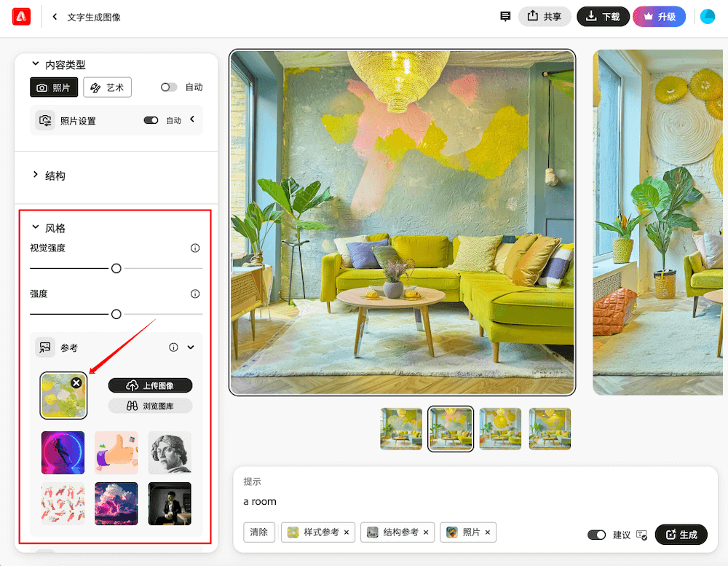728x566 pixels.
Task: Click the 生成 button
Action: point(681,535)
